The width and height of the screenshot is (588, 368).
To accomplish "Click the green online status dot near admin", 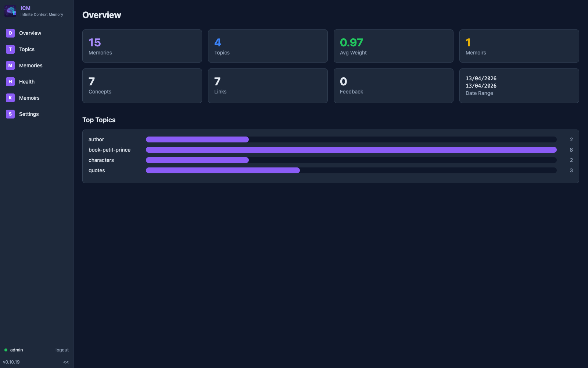I will pyautogui.click(x=5, y=350).
